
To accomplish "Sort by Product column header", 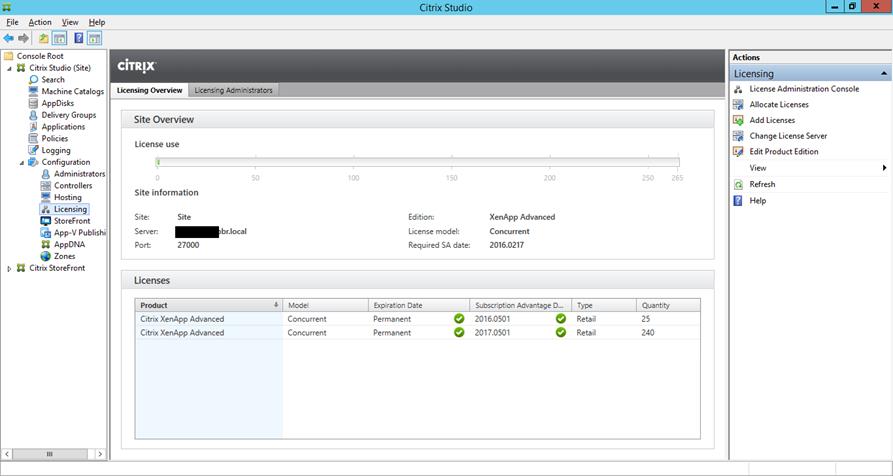I will pos(208,305).
